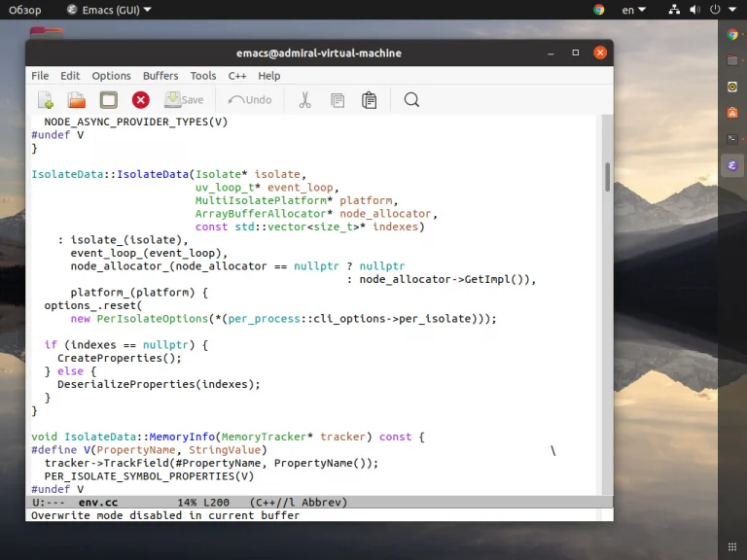The height and width of the screenshot is (560, 747).
Task: Start a search with the magnifier icon
Action: pyautogui.click(x=411, y=99)
